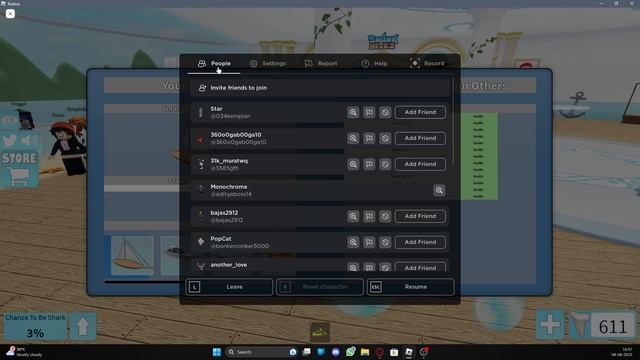
Task: Open the Report tab
Action: tap(321, 64)
